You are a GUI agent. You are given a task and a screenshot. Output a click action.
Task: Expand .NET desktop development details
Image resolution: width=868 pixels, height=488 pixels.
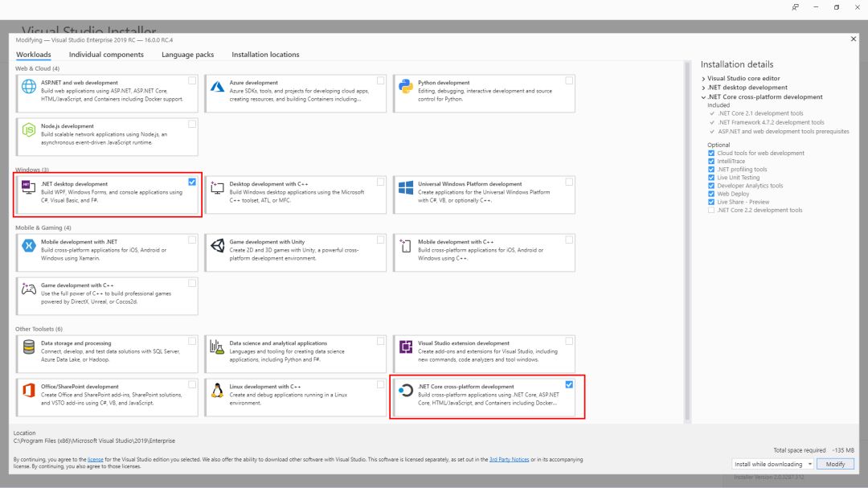tap(703, 88)
